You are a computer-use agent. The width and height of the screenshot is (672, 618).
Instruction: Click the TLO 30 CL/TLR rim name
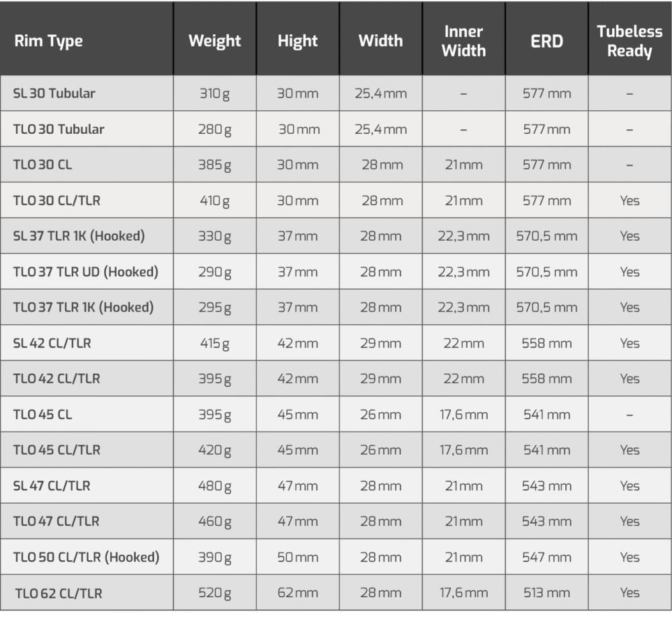[x=56, y=200]
